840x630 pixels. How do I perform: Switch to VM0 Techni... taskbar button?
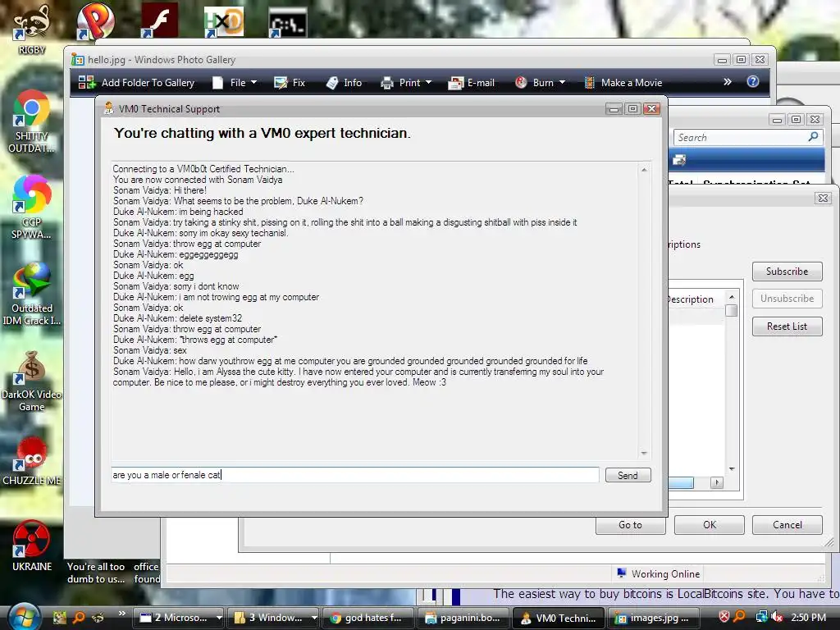click(559, 618)
